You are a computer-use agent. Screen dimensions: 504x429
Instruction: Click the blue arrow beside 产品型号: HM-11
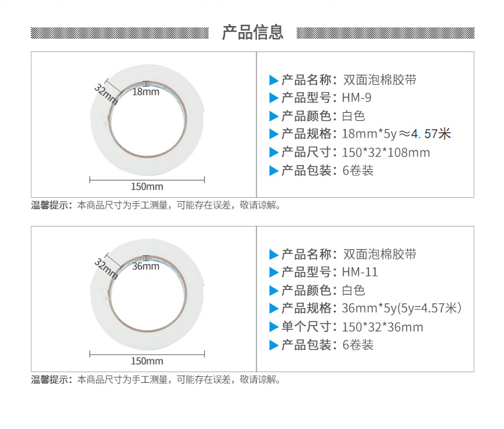click(x=274, y=272)
